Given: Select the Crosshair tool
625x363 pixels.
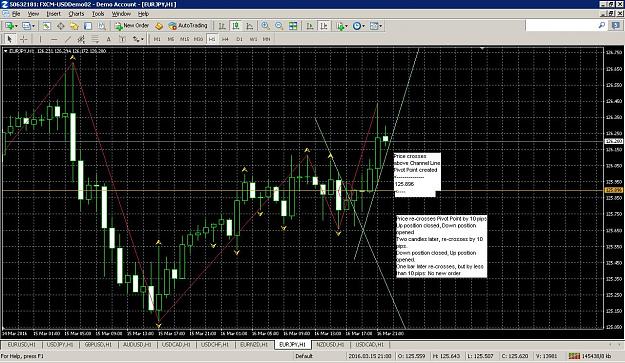Looking at the screenshot, I should [x=24, y=39].
